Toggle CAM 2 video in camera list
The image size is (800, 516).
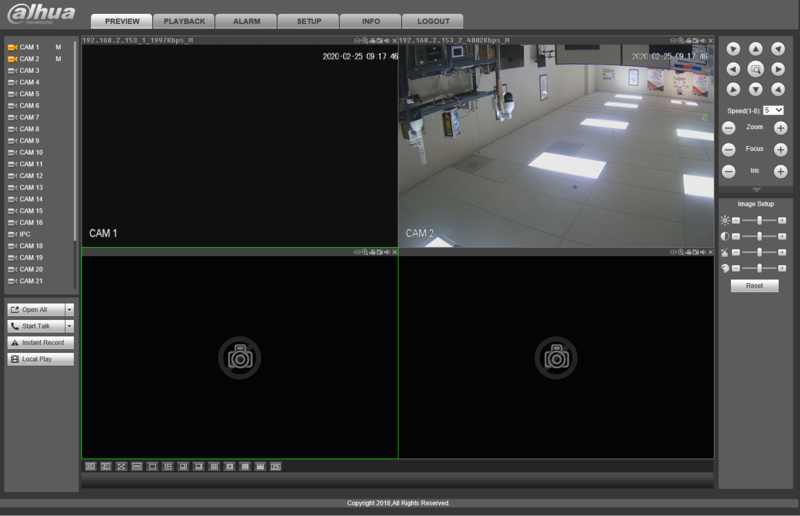(13, 59)
